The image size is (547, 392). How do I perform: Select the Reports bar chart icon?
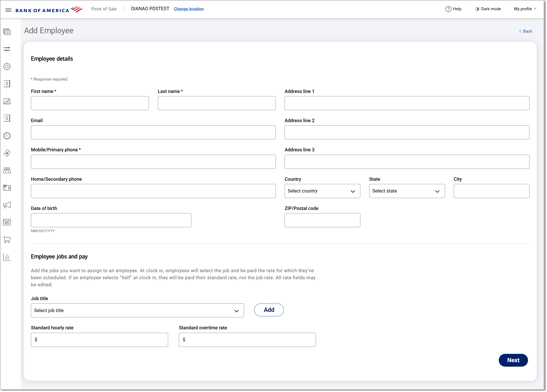click(7, 257)
